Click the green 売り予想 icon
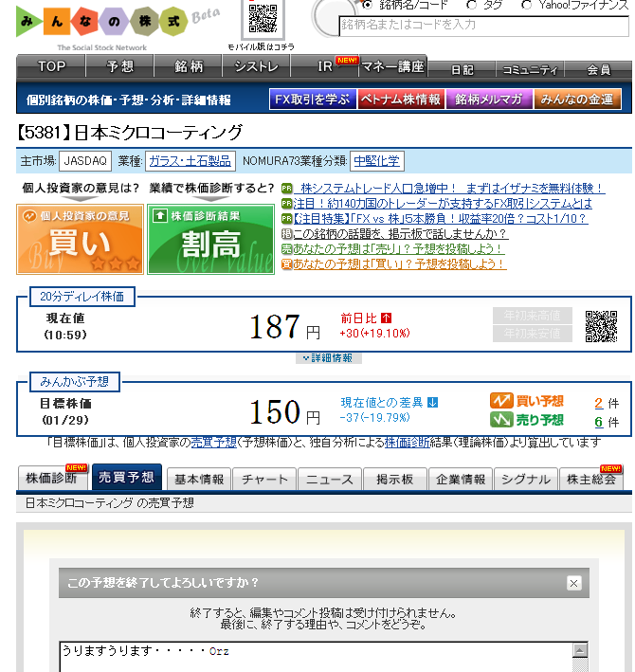The height and width of the screenshot is (672, 635). click(x=501, y=420)
